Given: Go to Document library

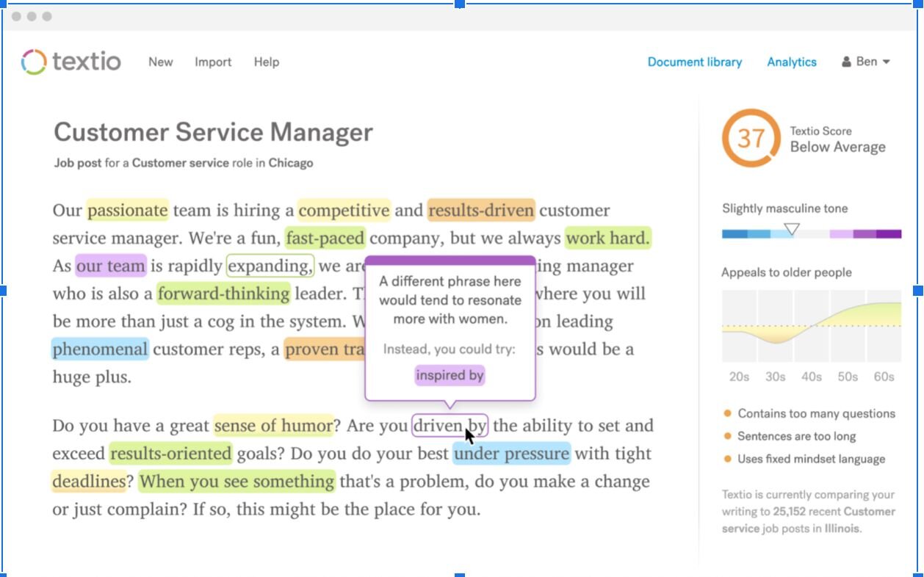Looking at the screenshot, I should click(694, 62).
